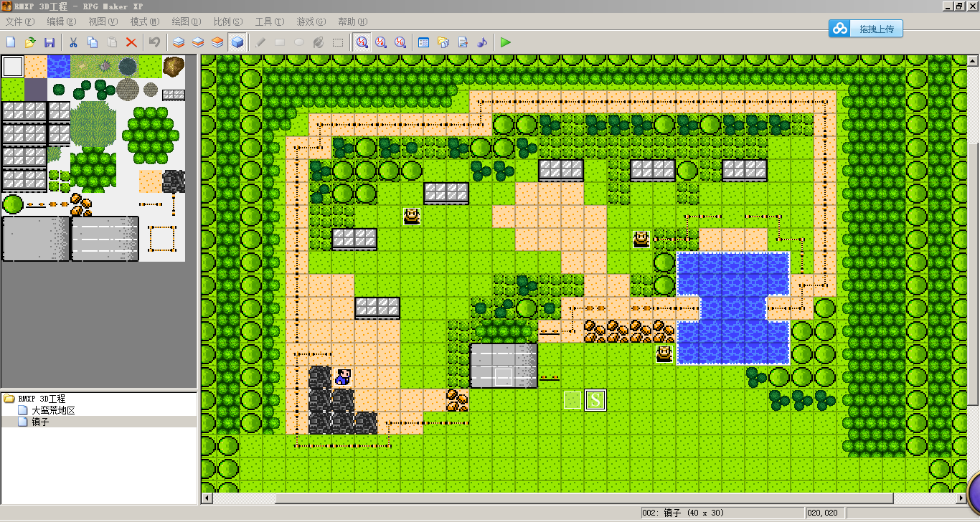Select the 大蛮荒地区 map in the tree
Image resolution: width=980 pixels, height=522 pixels.
click(x=53, y=410)
